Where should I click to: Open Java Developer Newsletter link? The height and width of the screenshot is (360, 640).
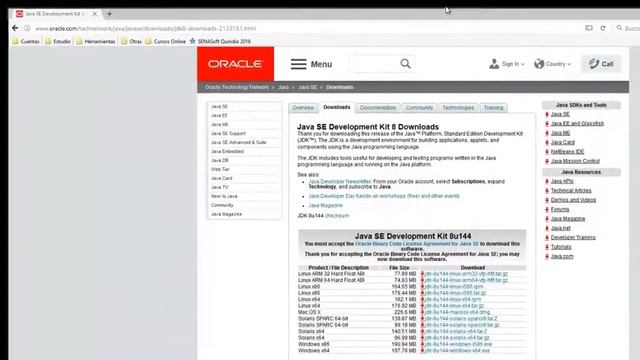(x=340, y=181)
